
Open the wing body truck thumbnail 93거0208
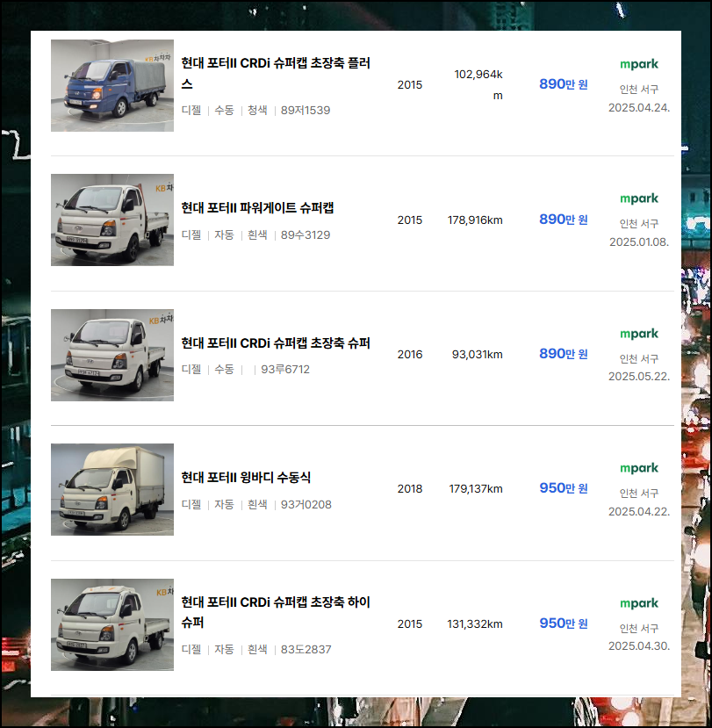pyautogui.click(x=112, y=489)
